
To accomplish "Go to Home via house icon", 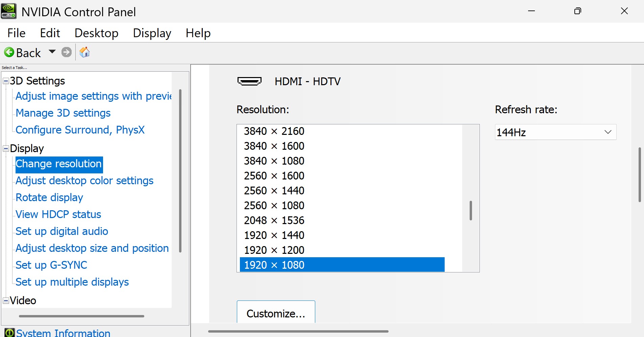I will point(84,52).
